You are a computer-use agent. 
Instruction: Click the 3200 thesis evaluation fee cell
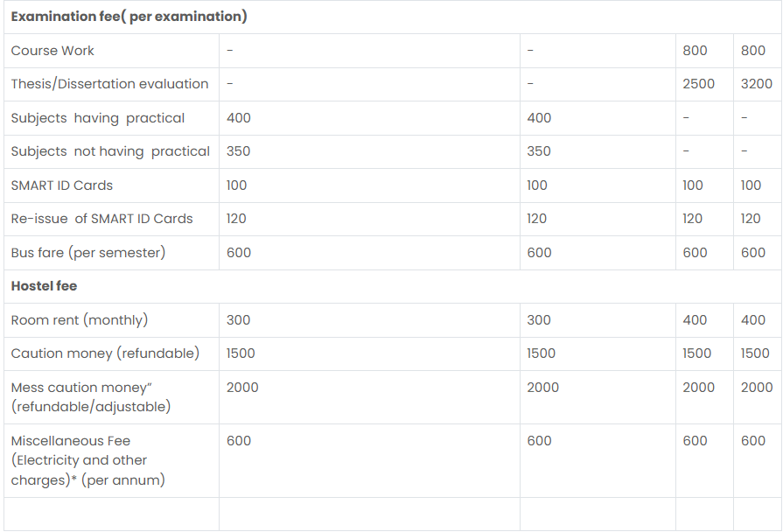(756, 84)
